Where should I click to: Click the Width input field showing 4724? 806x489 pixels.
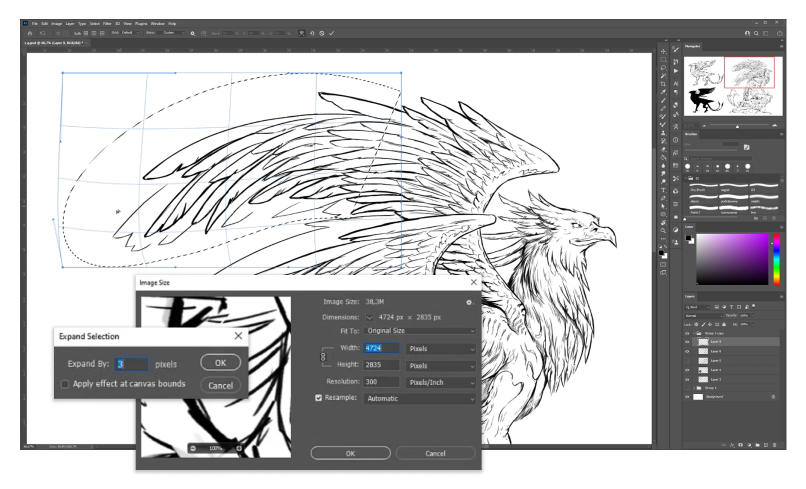[382, 348]
